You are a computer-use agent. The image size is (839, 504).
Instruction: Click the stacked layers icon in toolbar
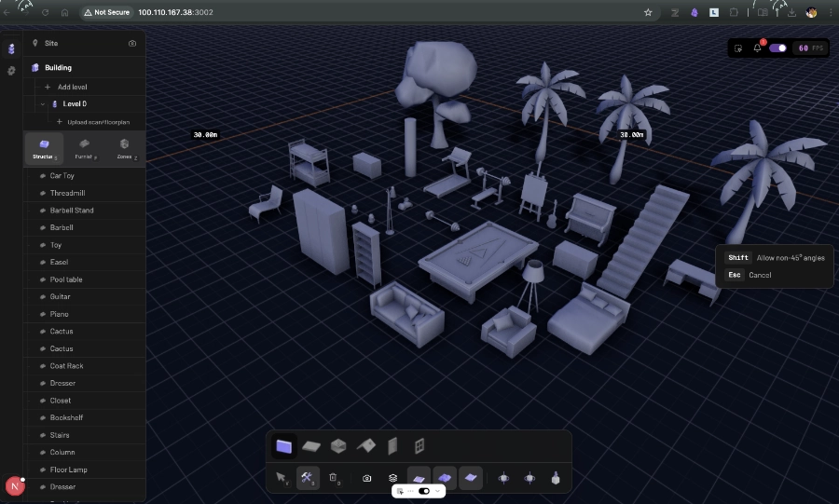tap(392, 478)
